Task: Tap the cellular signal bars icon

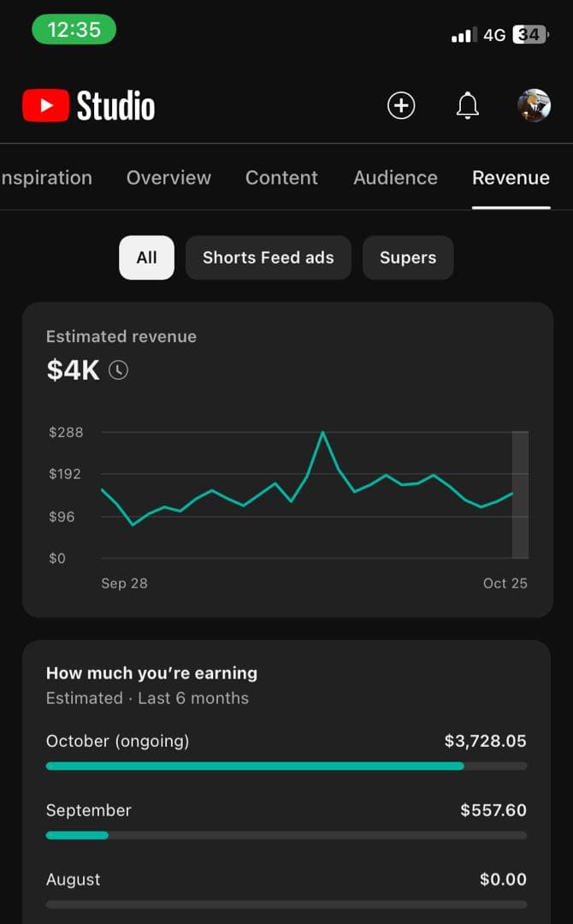Action: (464, 36)
